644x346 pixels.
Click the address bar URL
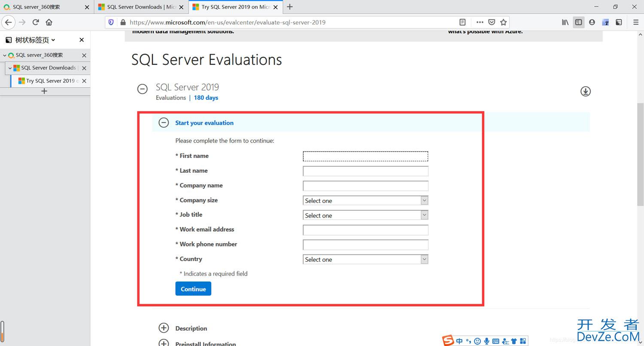(x=228, y=22)
